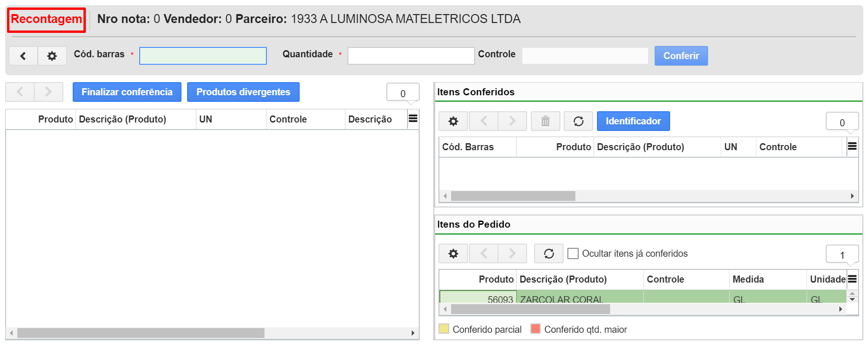Open Produtos divergentes
Screen dimensions: 868x345
click(x=243, y=92)
